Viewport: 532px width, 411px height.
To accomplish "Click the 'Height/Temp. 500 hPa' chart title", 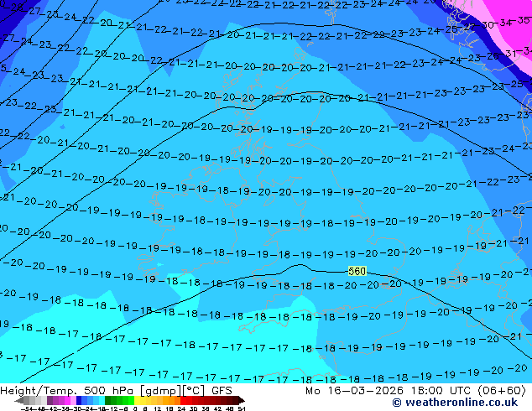I will 68,391.
